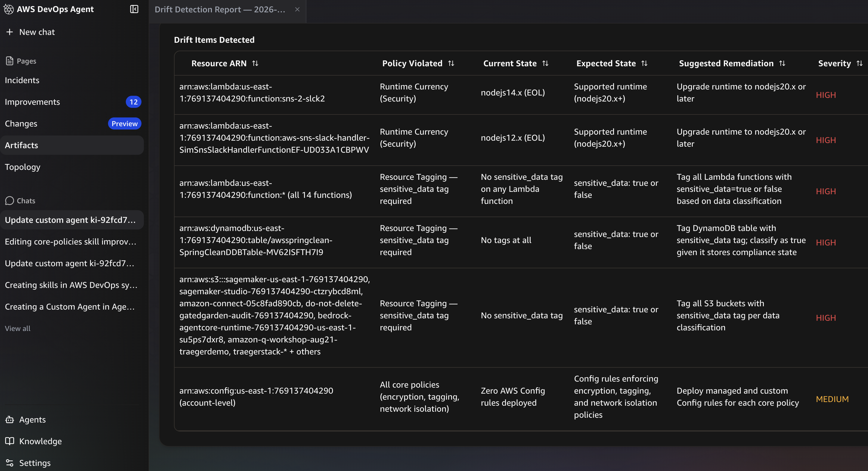Click the nodejs14.x (EOL) current state

click(513, 92)
